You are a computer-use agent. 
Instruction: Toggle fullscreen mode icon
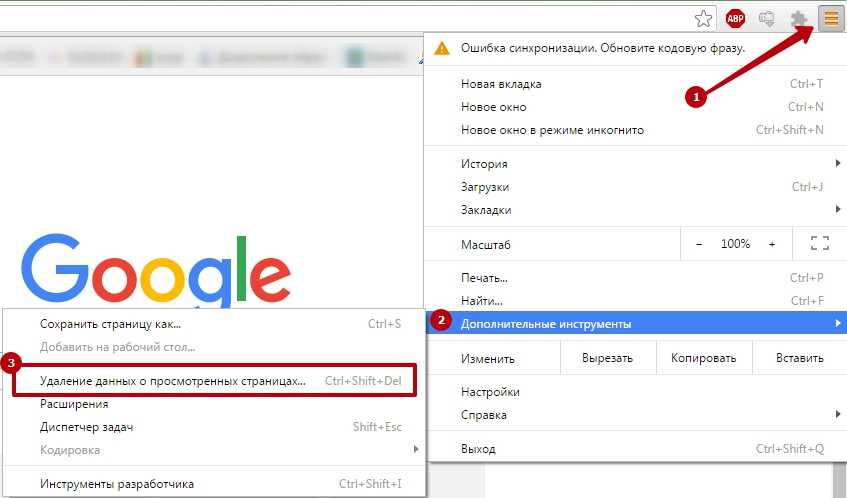click(x=819, y=244)
